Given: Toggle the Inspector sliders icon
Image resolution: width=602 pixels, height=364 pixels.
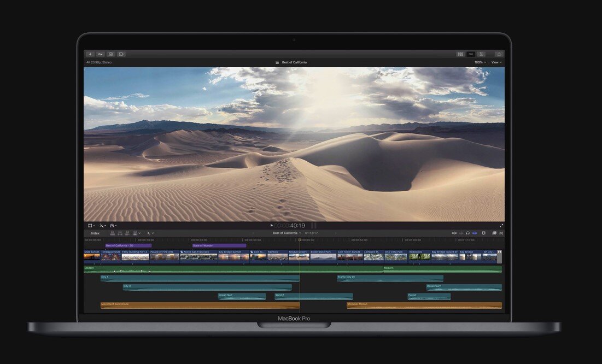Looking at the screenshot, I should 481,54.
